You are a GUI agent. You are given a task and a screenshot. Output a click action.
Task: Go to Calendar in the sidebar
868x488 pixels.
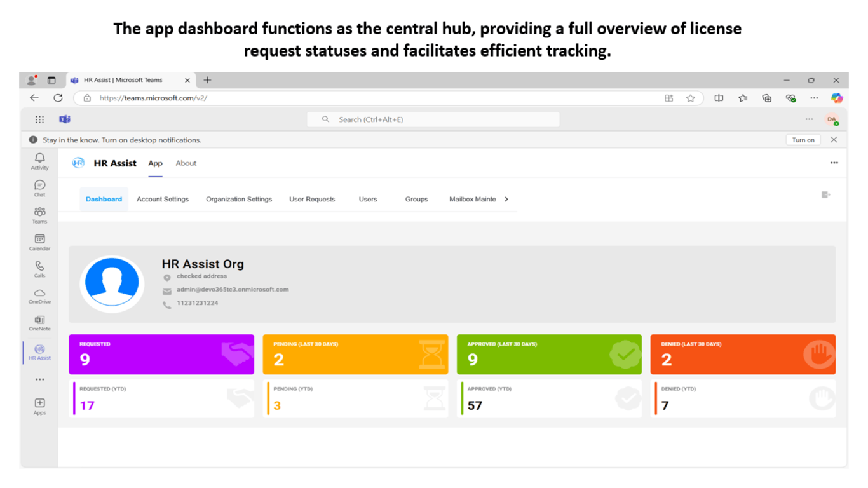pos(39,241)
